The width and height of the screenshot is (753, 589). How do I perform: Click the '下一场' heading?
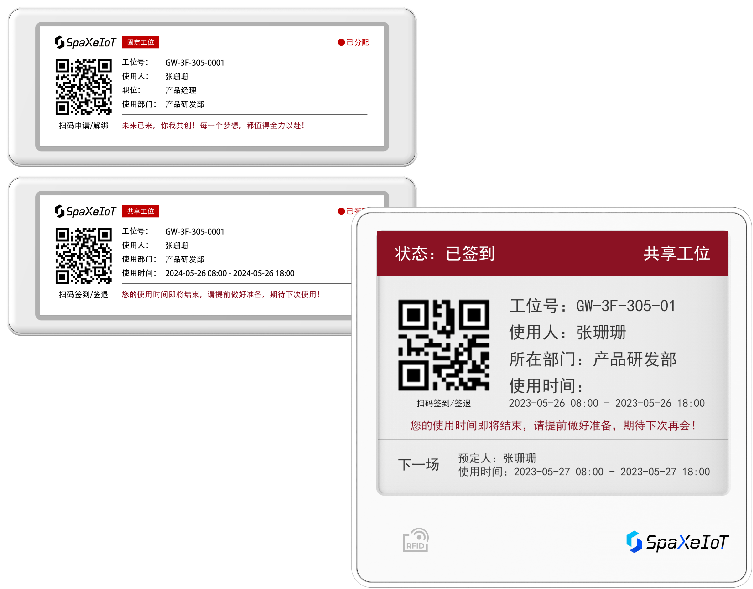(x=418, y=465)
